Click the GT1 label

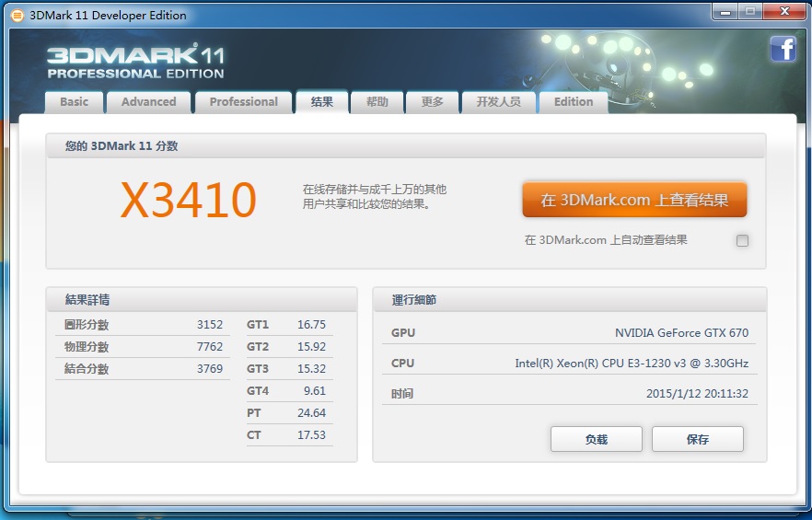click(258, 325)
